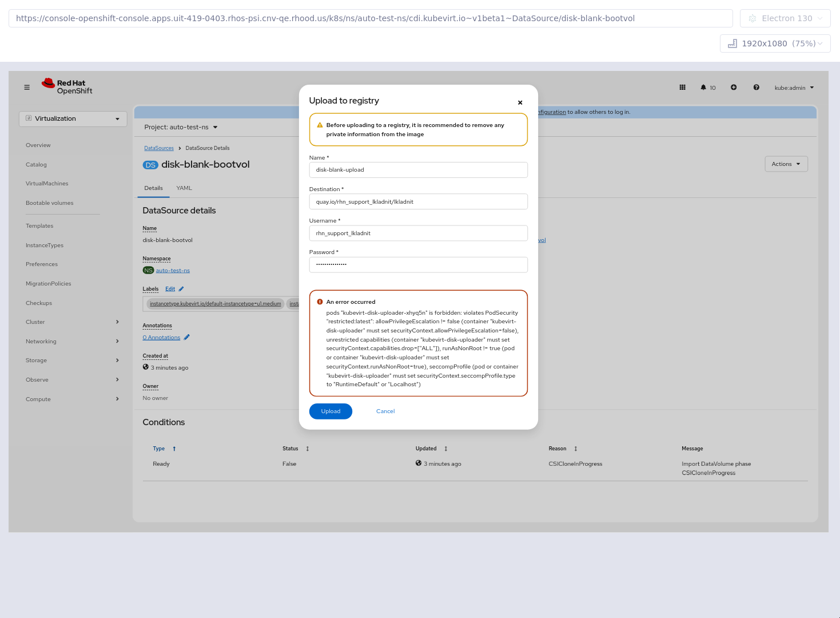Select the 'CSICloneInProgress' reason cell
This screenshot has width=840, height=618.
tap(575, 464)
